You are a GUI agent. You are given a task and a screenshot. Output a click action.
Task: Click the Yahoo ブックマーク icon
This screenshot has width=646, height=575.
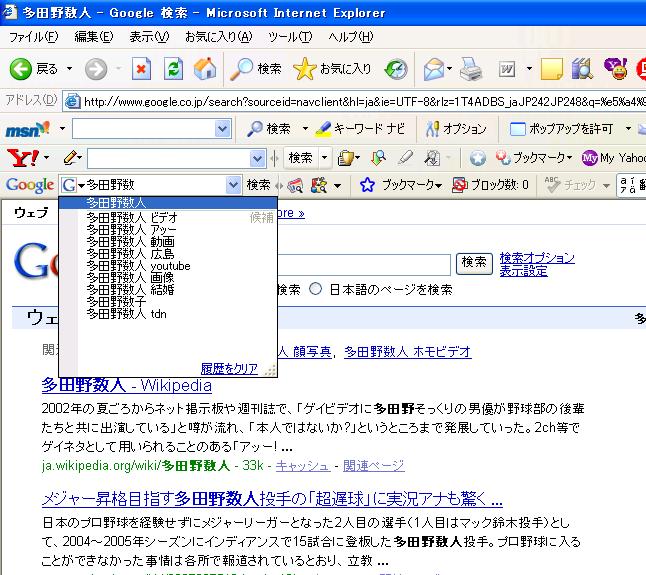click(x=503, y=158)
